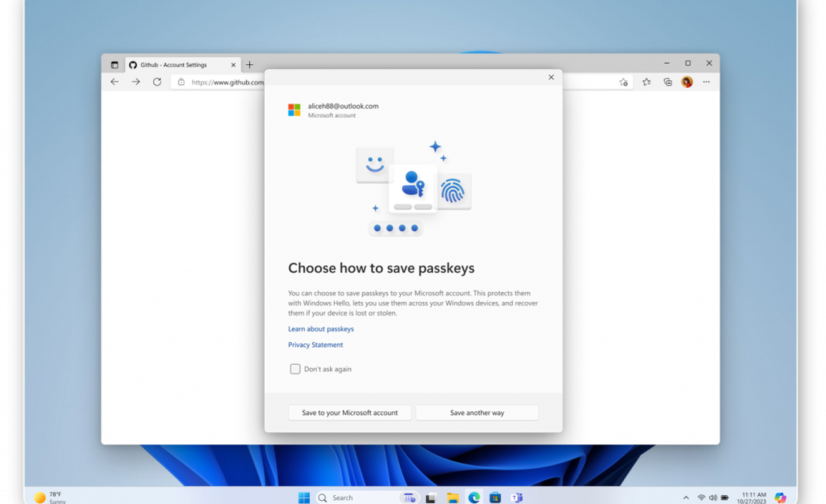The height and width of the screenshot is (504, 826).
Task: Open the "Privacy Statement" link
Action: [316, 345]
